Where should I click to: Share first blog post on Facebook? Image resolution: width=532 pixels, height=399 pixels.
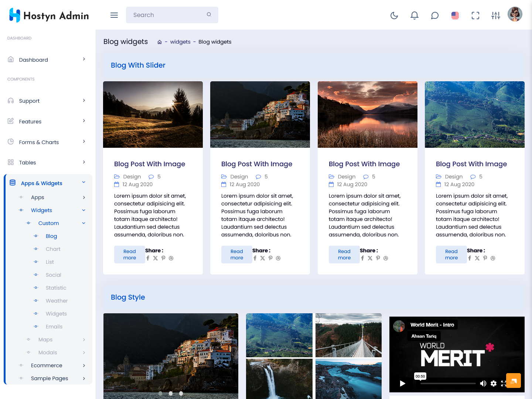pos(148,258)
